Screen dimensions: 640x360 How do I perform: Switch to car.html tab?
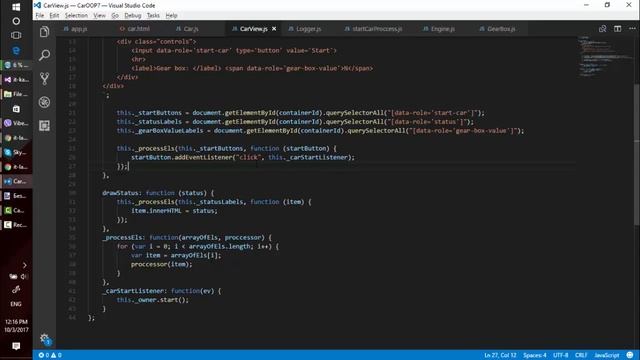pyautogui.click(x=135, y=29)
